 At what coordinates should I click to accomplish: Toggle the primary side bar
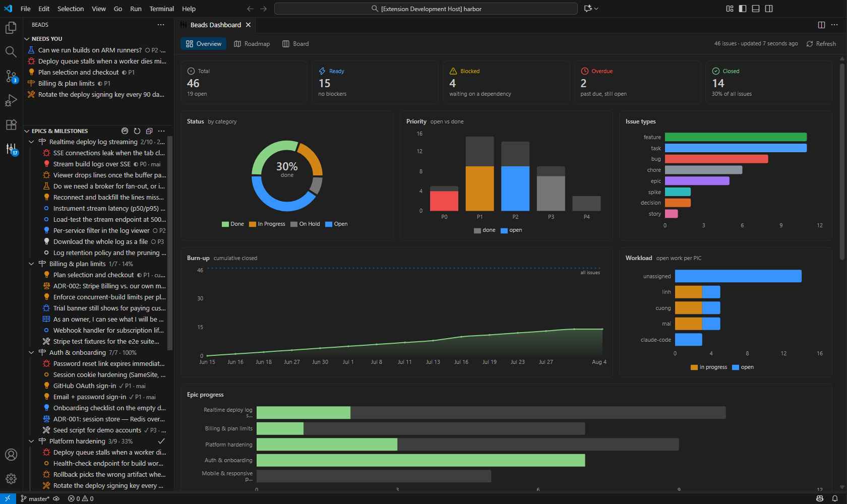pos(743,9)
